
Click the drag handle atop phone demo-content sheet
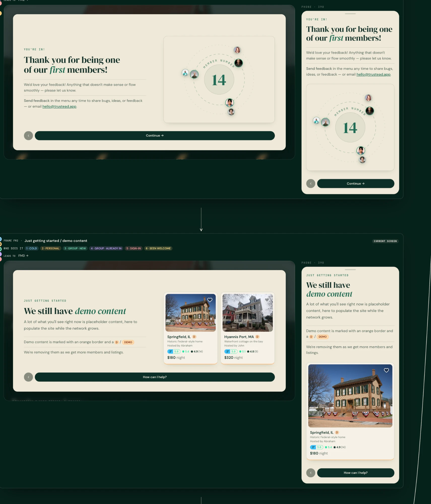tap(350, 270)
